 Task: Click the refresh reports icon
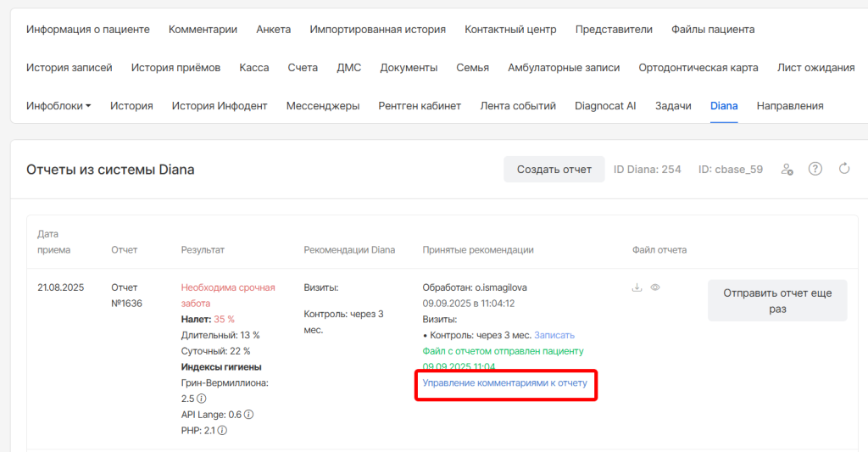point(844,169)
